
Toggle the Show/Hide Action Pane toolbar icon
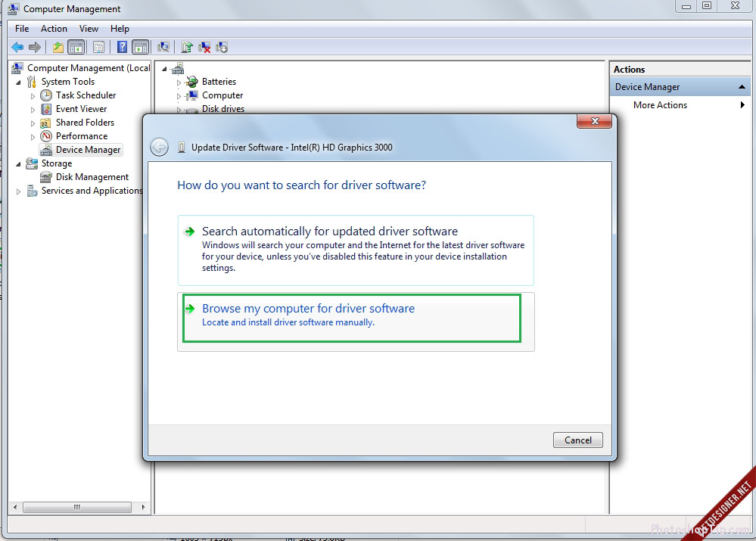[x=140, y=47]
